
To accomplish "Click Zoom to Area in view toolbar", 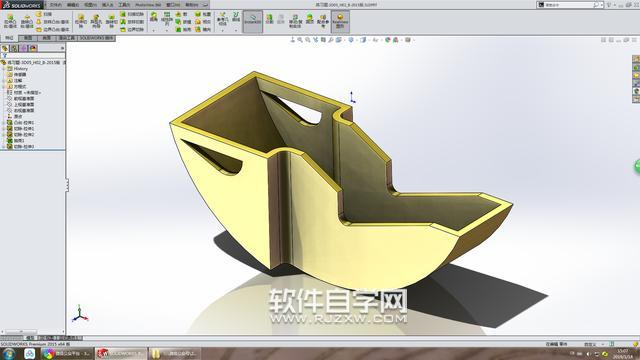I will 308,40.
